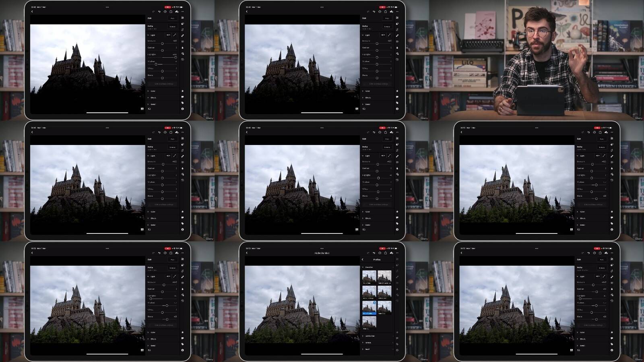Open the help icon in the maxed-Highlights screenshot
Image resolution: width=644 pixels, height=362 pixels.
[165, 12]
